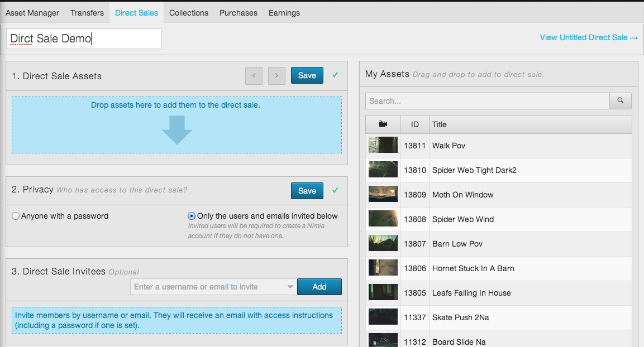Click asset ID 13808
Image resolution: width=644 pixels, height=347 pixels.
coord(415,219)
